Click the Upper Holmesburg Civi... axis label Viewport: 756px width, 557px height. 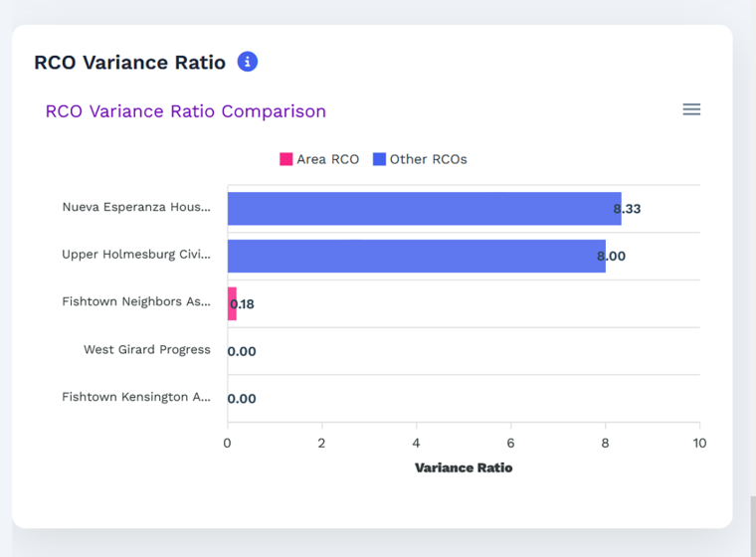click(136, 255)
